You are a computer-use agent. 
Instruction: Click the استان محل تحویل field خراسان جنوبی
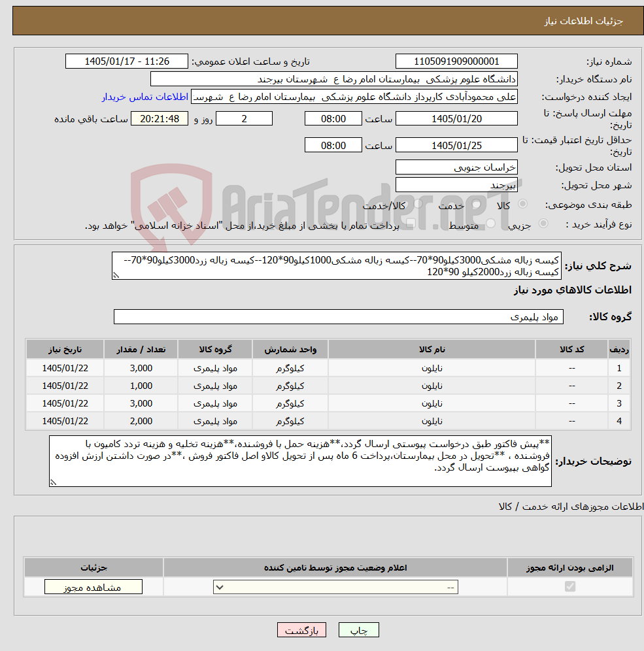456,167
